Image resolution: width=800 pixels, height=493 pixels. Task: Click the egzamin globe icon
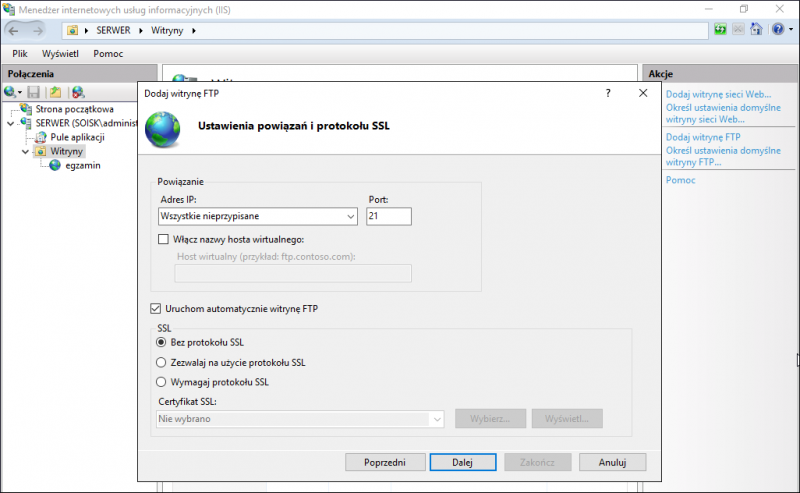pyautogui.click(x=55, y=165)
